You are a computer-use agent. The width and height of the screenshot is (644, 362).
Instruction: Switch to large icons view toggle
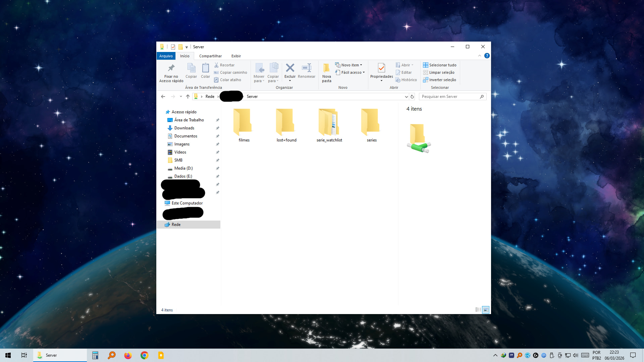(x=486, y=310)
